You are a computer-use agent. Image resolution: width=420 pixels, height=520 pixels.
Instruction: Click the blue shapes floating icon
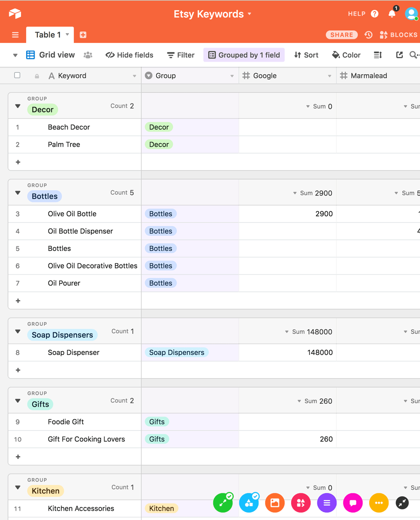click(249, 503)
